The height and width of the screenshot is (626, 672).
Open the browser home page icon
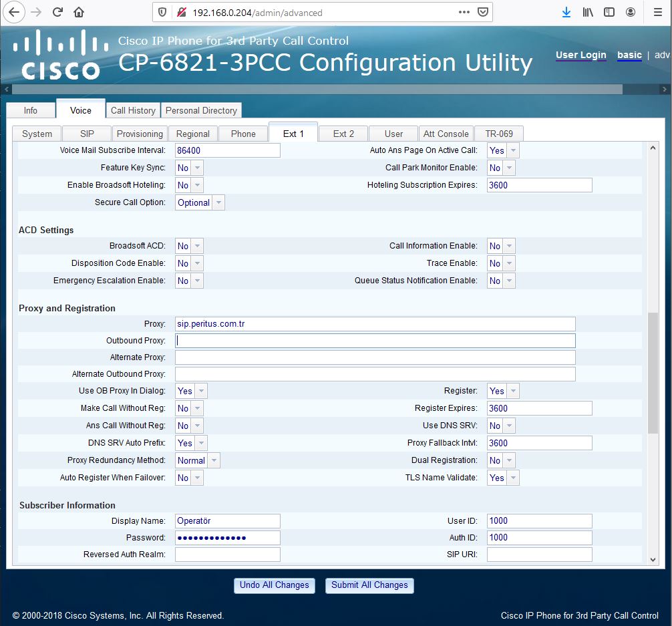click(x=79, y=12)
